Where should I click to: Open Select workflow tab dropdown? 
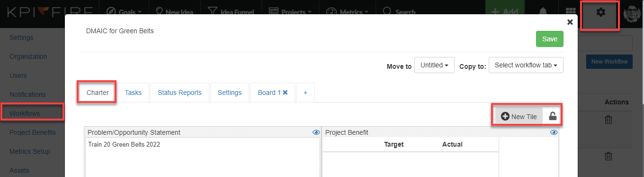click(526, 65)
